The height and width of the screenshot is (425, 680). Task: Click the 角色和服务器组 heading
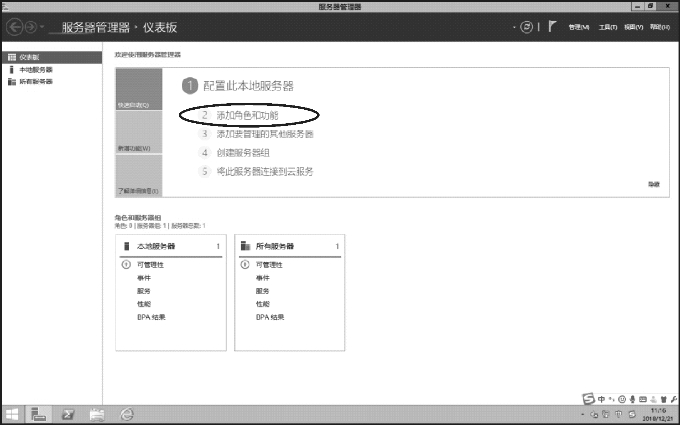point(138,218)
